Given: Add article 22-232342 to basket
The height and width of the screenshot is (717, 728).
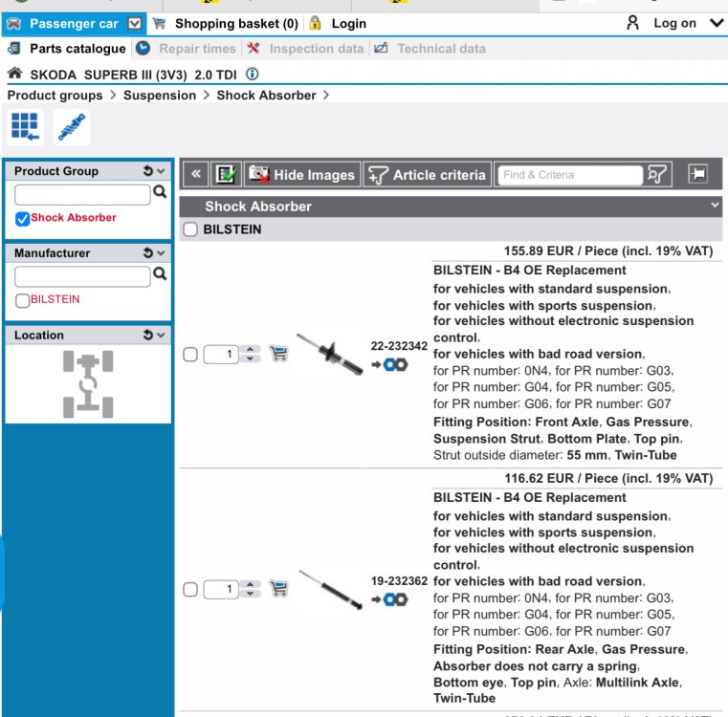Looking at the screenshot, I should pos(278,354).
